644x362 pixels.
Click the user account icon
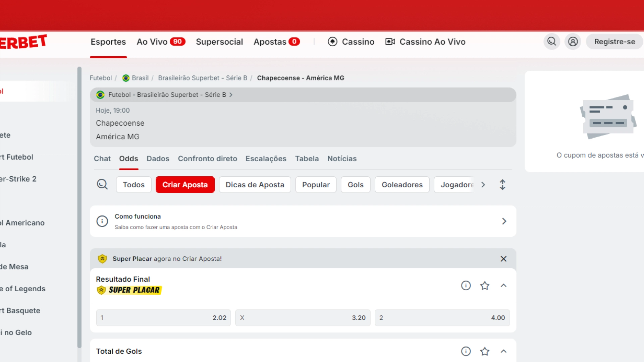coord(573,42)
